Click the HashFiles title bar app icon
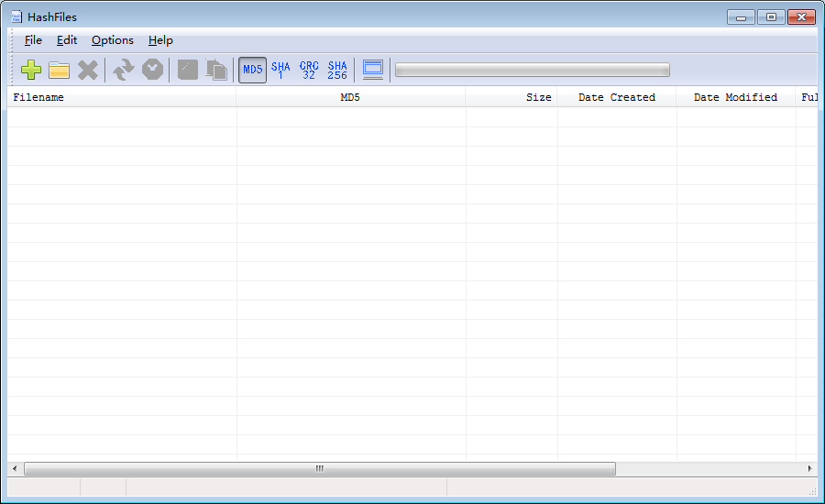Viewport: 825px width, 504px height. click(x=16, y=16)
